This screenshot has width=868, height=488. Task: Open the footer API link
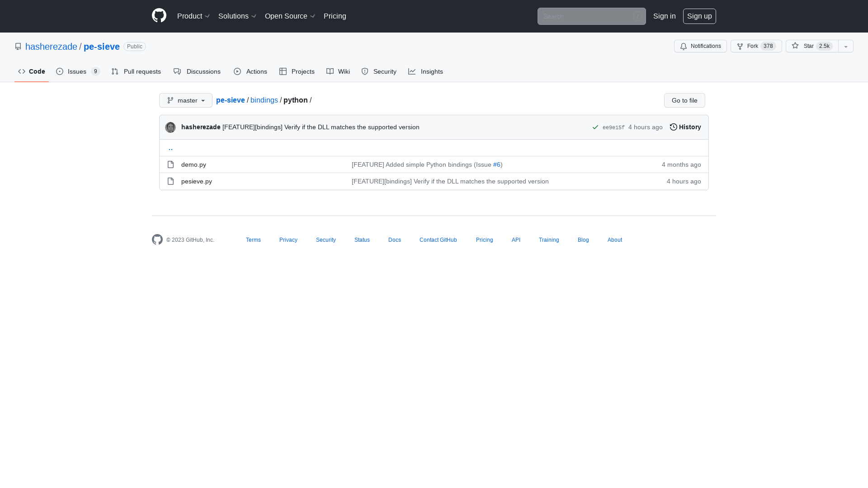516,240
